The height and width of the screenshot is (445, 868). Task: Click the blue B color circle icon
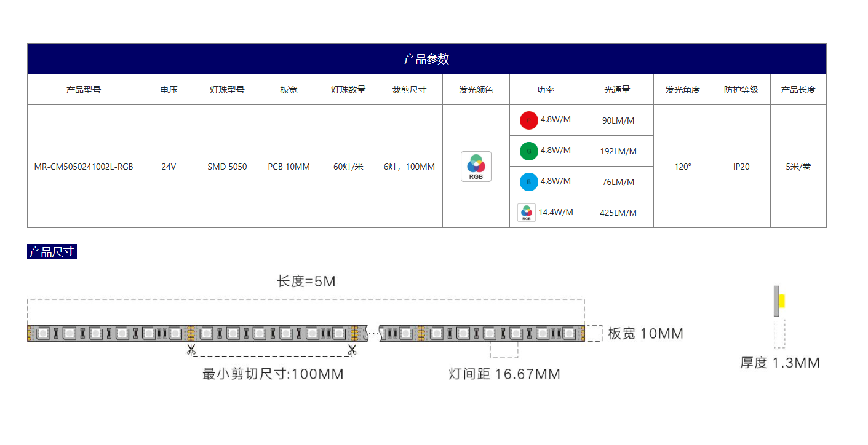528,182
